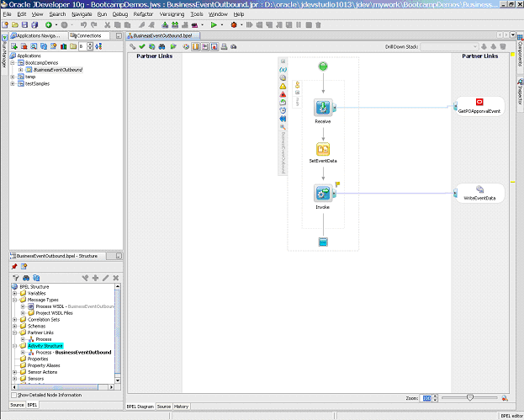Select the GetPOApprovalEvent partner link

click(x=479, y=106)
